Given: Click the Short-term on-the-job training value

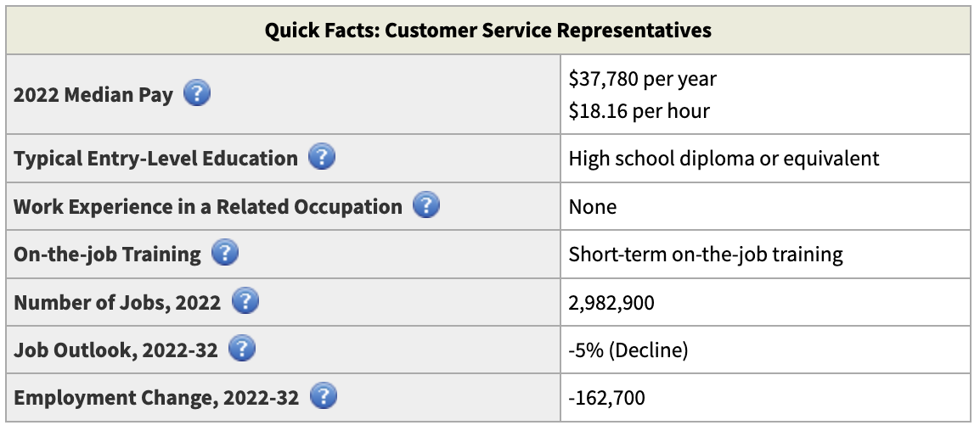Looking at the screenshot, I should coord(705,254).
